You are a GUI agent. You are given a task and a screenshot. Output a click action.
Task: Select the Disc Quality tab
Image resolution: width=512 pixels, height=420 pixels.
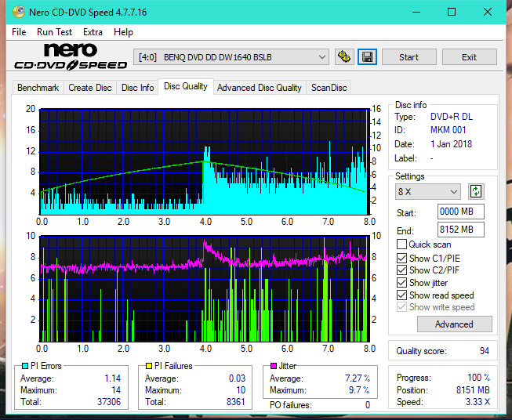coord(186,86)
